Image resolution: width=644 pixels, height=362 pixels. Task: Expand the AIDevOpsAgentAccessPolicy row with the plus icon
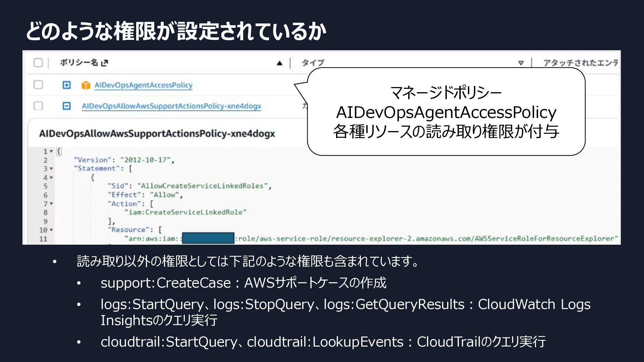[67, 85]
